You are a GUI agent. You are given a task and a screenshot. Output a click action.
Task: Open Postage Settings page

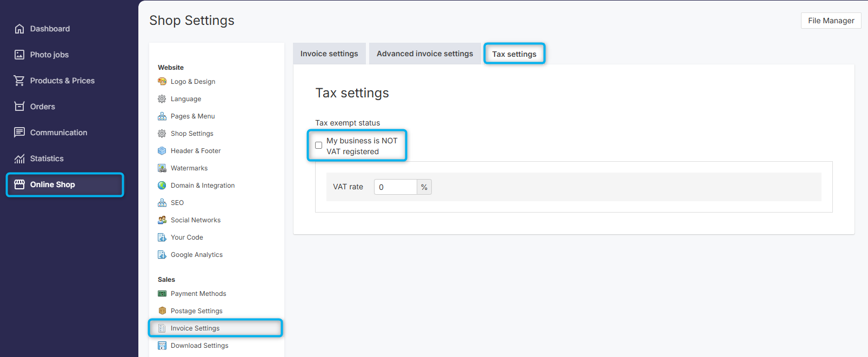tap(197, 311)
